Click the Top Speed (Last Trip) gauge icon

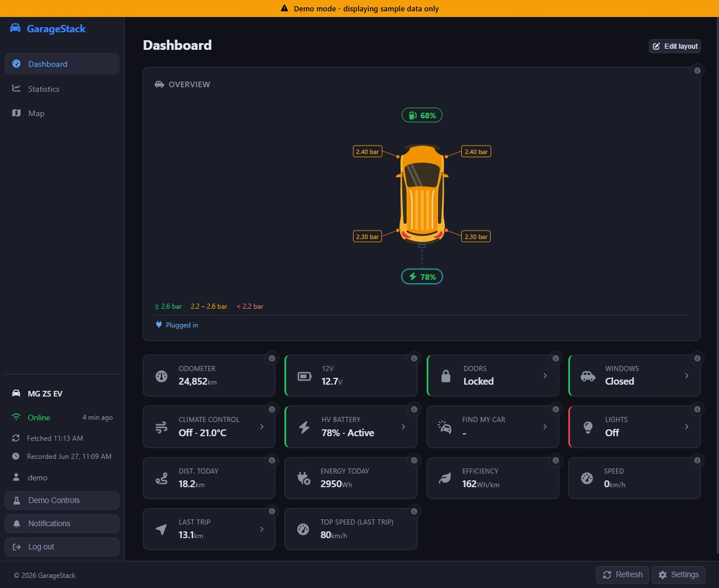coord(303,529)
